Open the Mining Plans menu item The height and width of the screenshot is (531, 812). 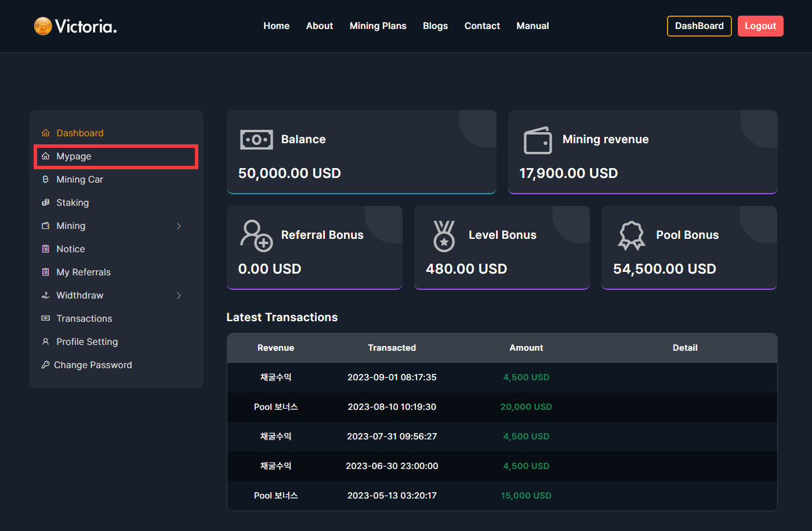pos(378,26)
